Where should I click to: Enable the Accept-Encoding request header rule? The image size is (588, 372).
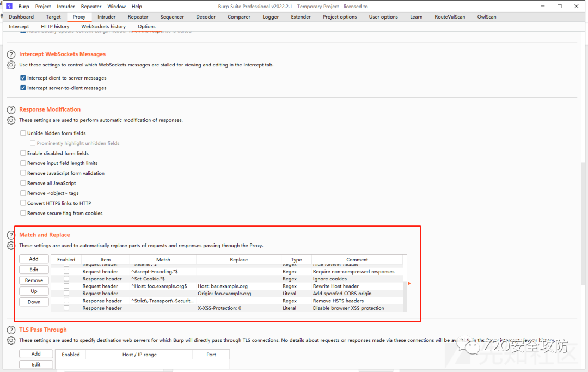(x=66, y=271)
